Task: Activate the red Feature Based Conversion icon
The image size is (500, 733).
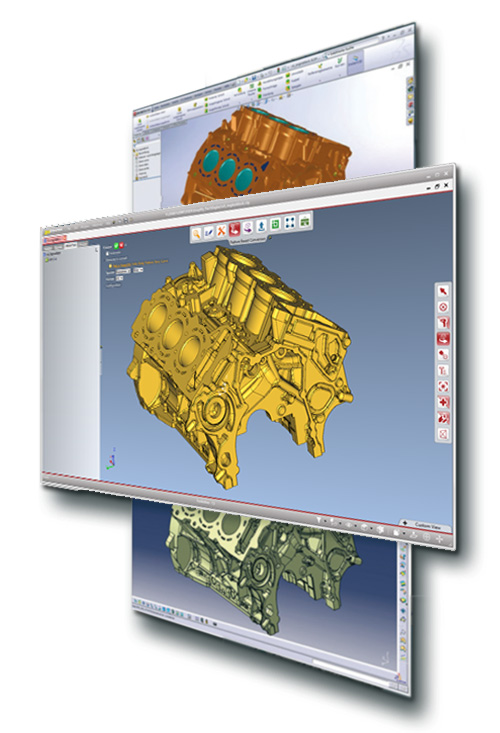Action: coord(235,229)
